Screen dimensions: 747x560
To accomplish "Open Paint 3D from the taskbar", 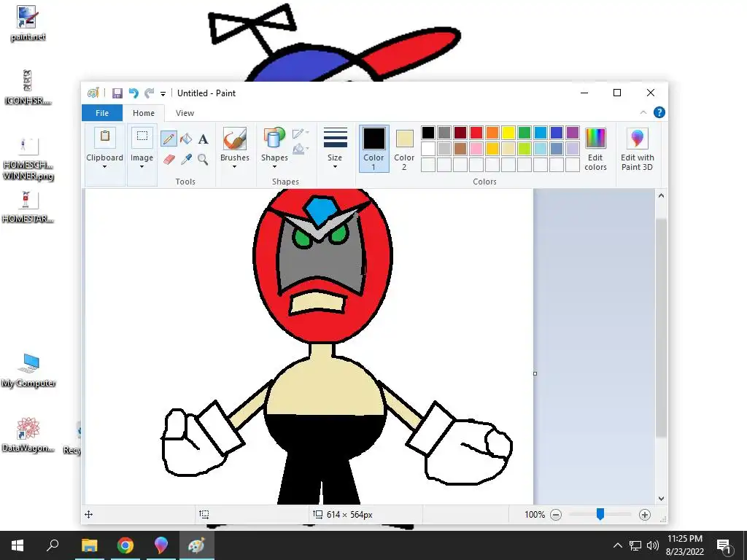I will [x=161, y=545].
